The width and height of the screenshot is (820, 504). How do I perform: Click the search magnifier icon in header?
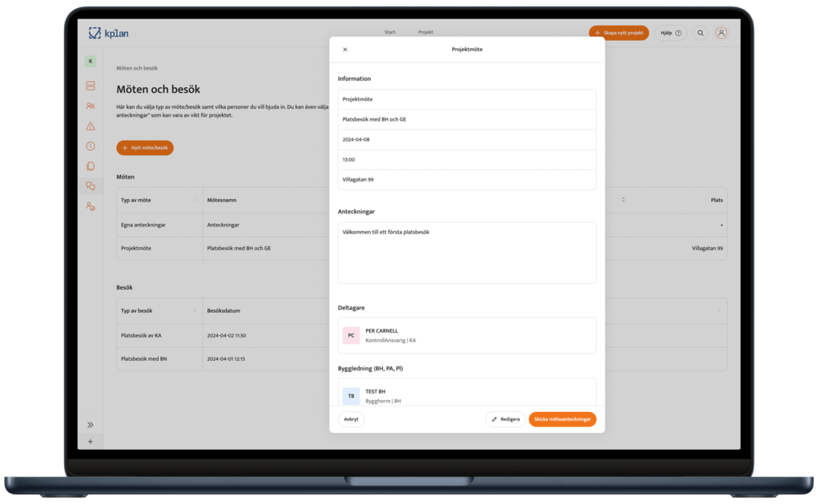(701, 33)
